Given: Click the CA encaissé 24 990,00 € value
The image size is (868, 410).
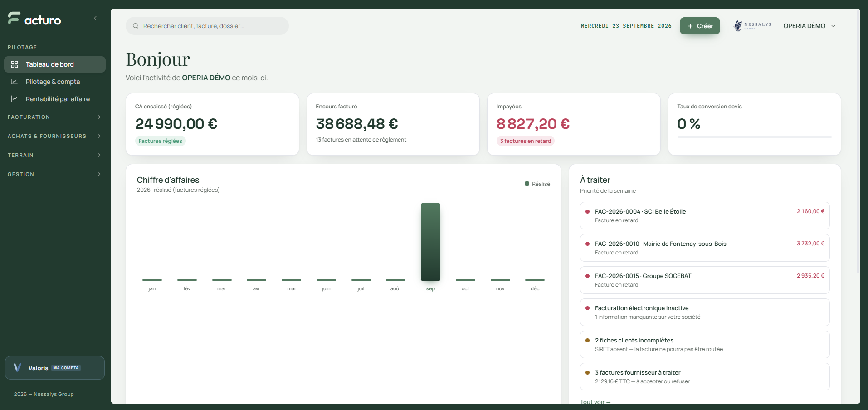Looking at the screenshot, I should pyautogui.click(x=176, y=123).
